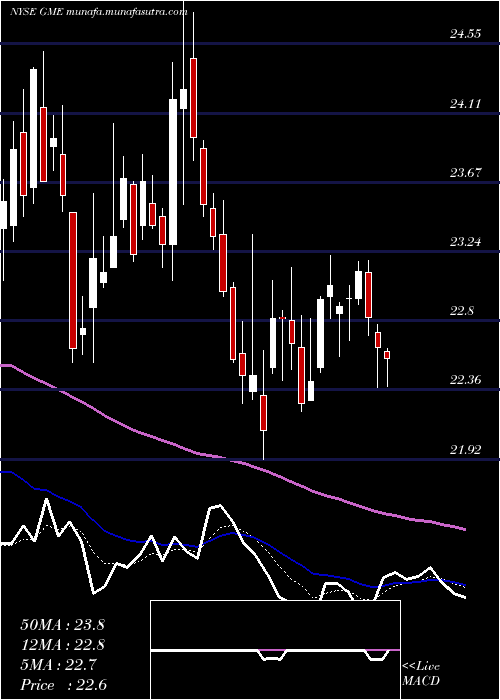This screenshot has height=700, width=500.
Task: Click the 5MA : 22.7 readout
Action: pyautogui.click(x=58, y=665)
